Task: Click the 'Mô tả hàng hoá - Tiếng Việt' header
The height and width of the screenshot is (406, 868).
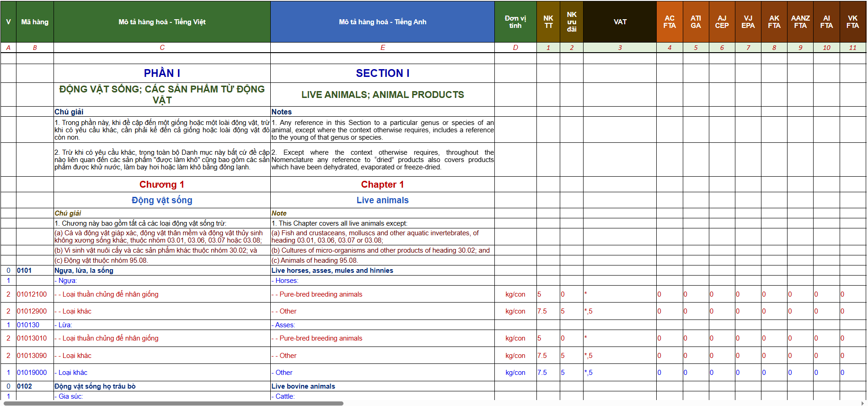Action: point(162,22)
